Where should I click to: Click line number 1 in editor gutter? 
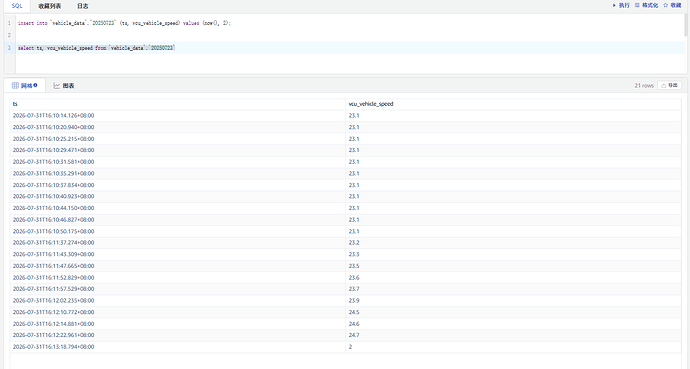coord(9,23)
